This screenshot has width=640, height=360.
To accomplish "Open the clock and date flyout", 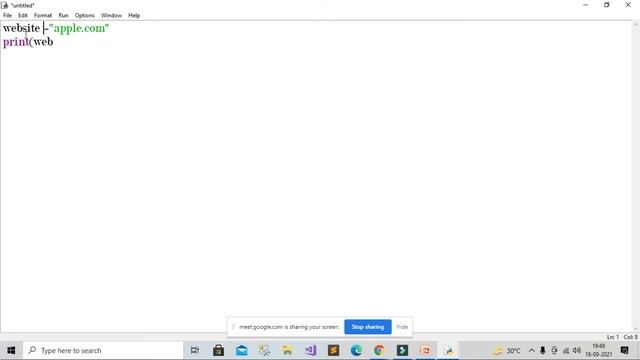I will [599, 350].
